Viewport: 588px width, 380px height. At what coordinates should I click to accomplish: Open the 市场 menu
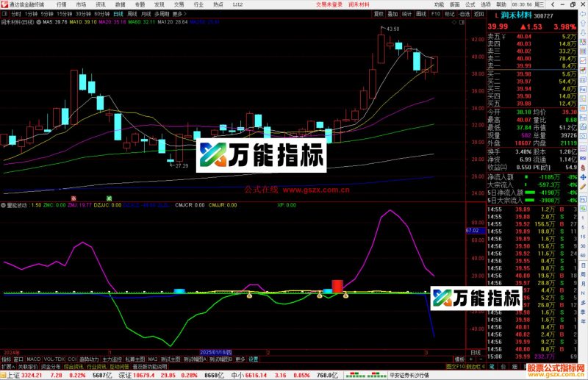81,4
